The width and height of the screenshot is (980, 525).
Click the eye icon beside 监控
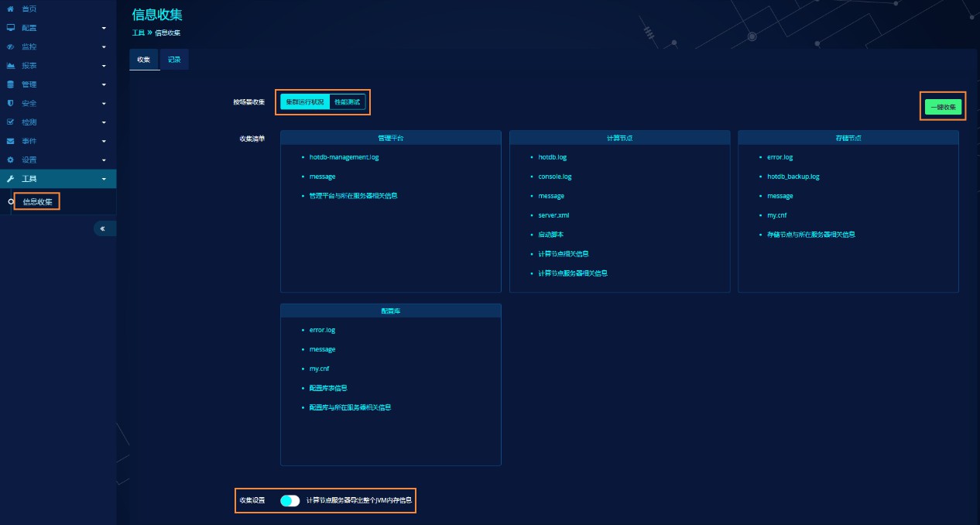tap(10, 46)
